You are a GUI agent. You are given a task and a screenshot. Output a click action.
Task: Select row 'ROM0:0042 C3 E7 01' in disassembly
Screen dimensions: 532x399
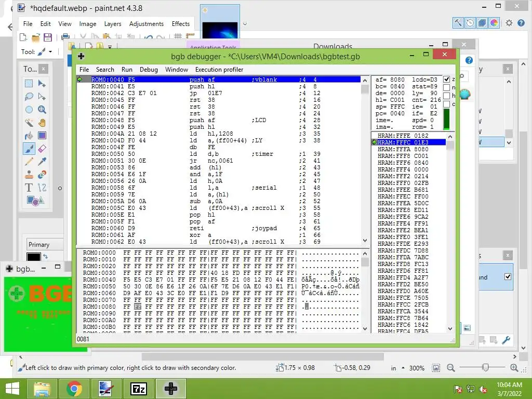(219, 93)
